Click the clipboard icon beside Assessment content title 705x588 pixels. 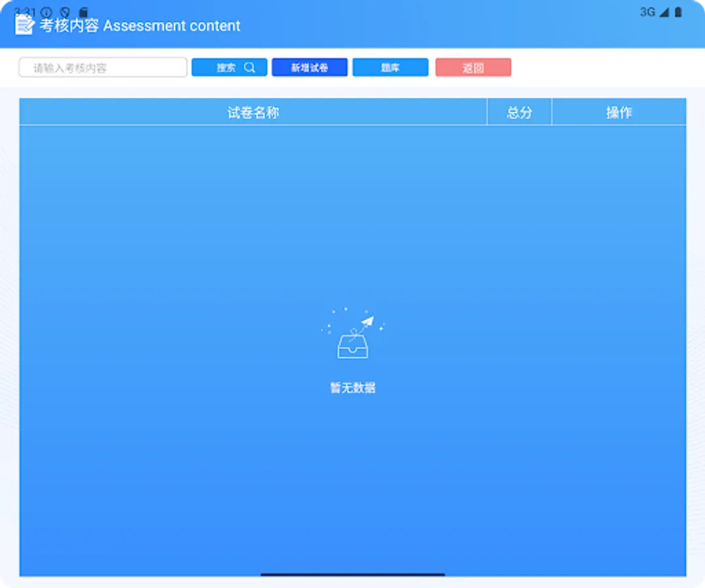coord(24,25)
